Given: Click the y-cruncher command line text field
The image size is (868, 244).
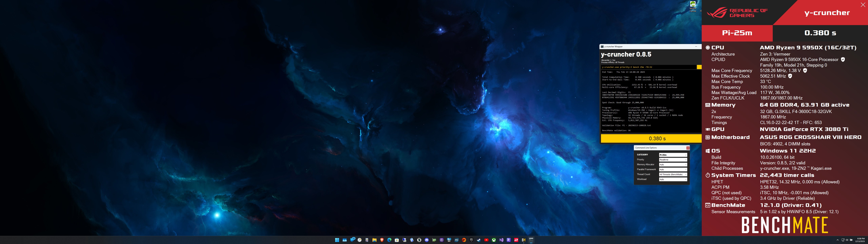Looking at the screenshot, I should tap(649, 67).
